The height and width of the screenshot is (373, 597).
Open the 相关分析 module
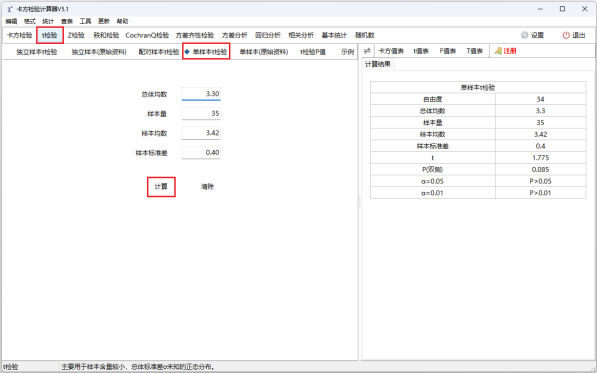301,35
